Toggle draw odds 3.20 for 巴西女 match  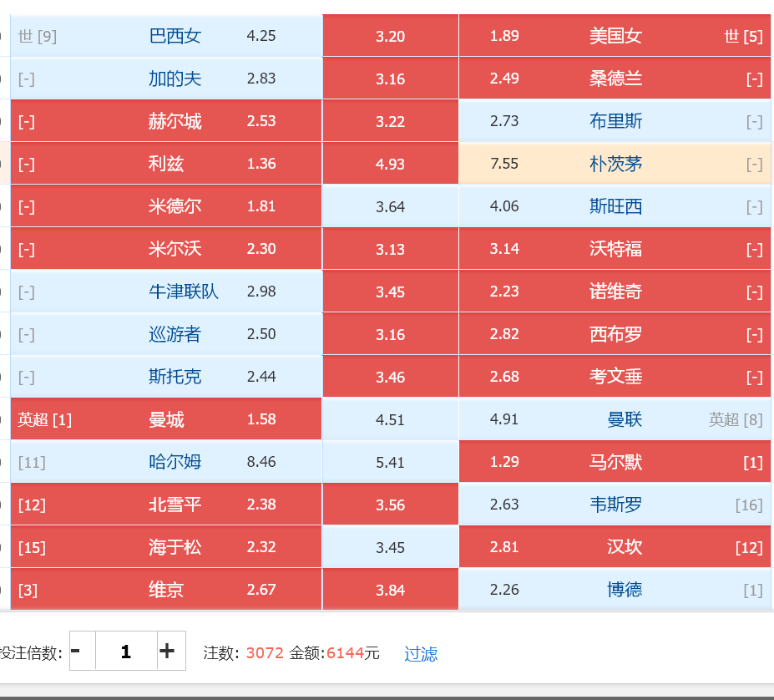[x=391, y=36]
